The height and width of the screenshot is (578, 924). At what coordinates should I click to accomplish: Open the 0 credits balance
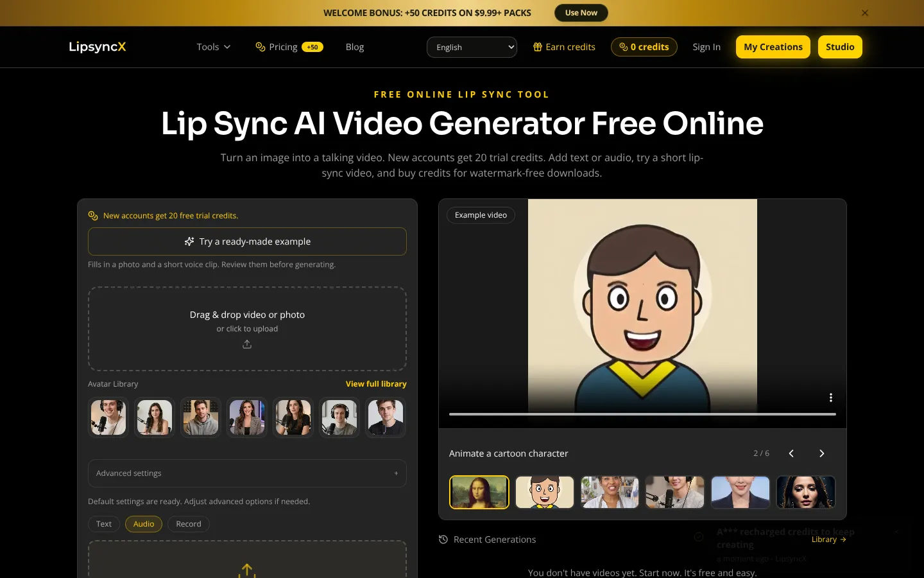[x=644, y=47]
